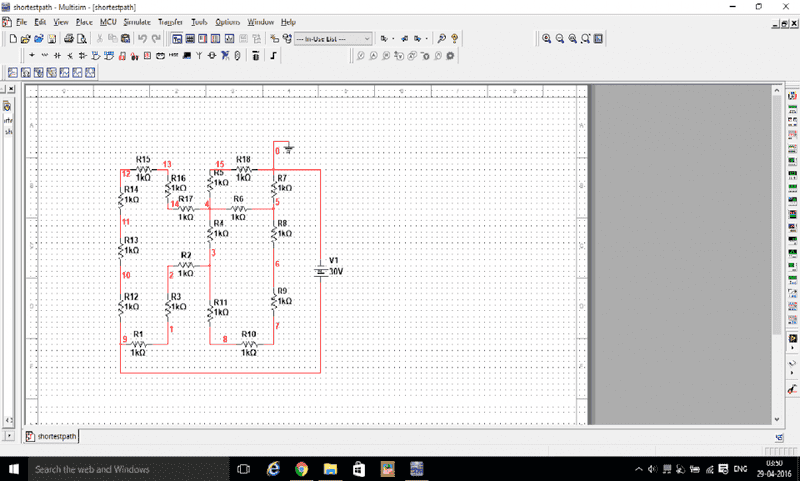Open the Place menu
800x481 pixels.
[x=85, y=21]
